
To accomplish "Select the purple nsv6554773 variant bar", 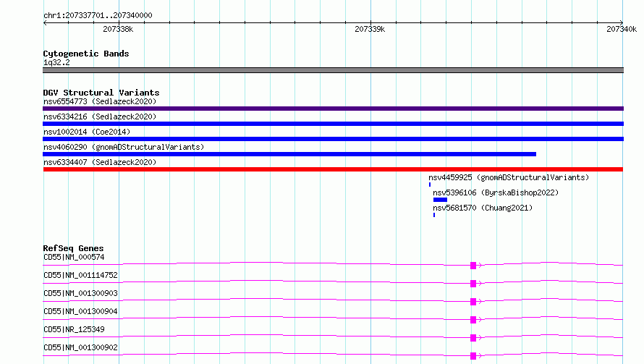I will (333, 109).
